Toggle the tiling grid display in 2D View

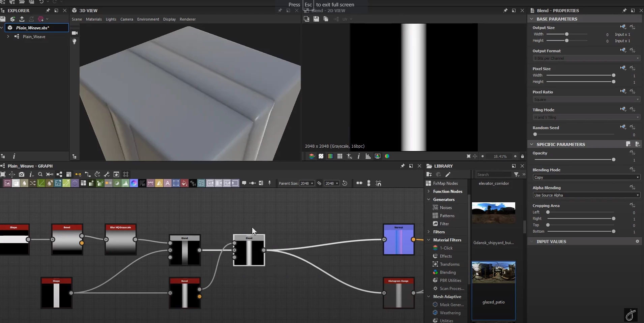pos(340,156)
